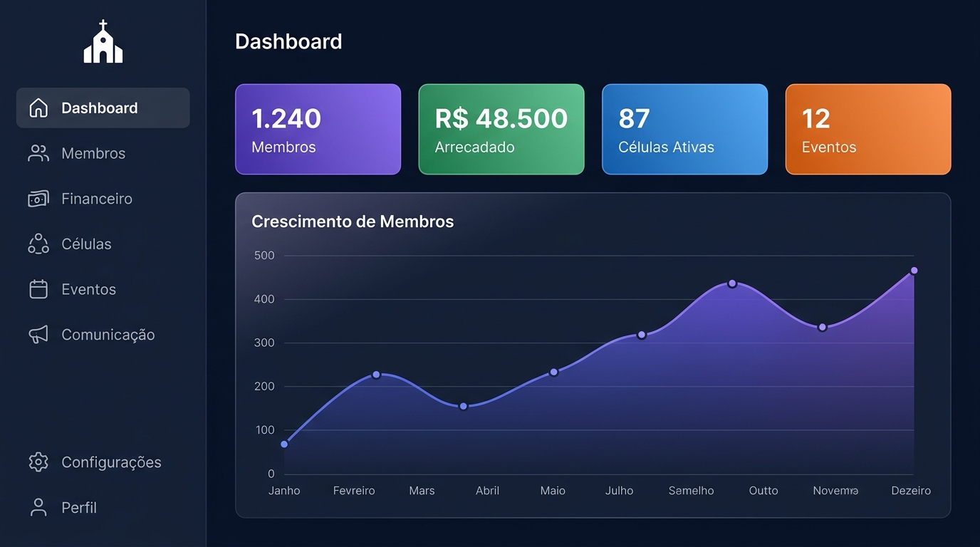Click the data point near 320
Screen dimensions: 980x547
tap(641, 335)
